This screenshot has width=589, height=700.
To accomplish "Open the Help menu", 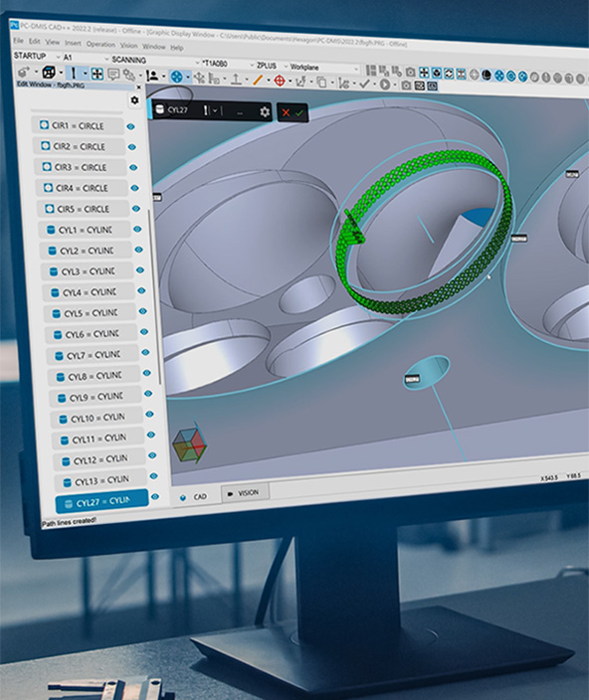I will 177,48.
